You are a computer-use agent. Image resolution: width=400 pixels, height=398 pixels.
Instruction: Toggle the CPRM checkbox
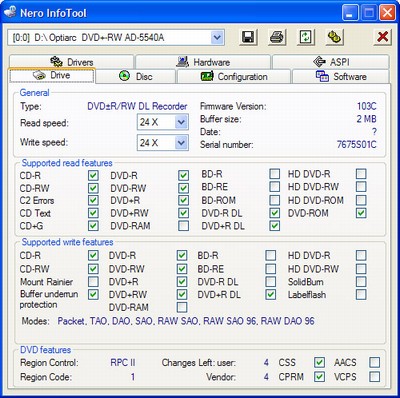click(319, 377)
